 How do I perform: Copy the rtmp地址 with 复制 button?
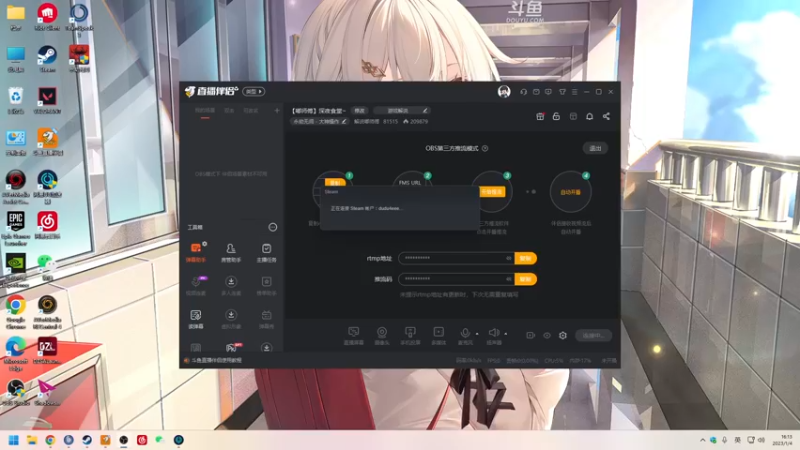[526, 258]
